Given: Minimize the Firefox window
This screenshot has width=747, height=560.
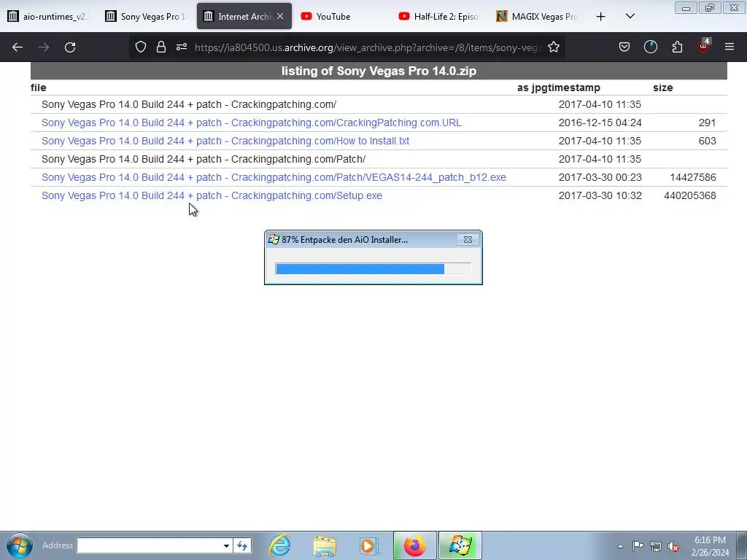Looking at the screenshot, I should click(x=686, y=7).
